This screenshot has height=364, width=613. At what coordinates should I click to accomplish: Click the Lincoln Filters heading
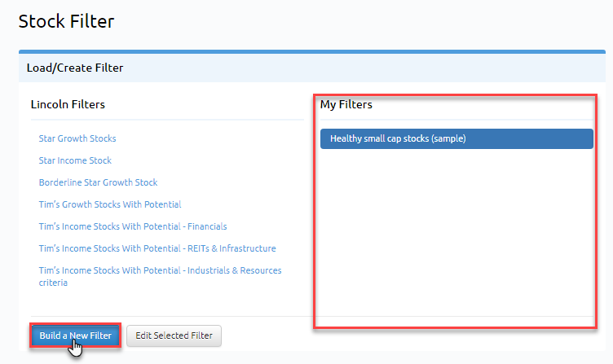coord(68,104)
